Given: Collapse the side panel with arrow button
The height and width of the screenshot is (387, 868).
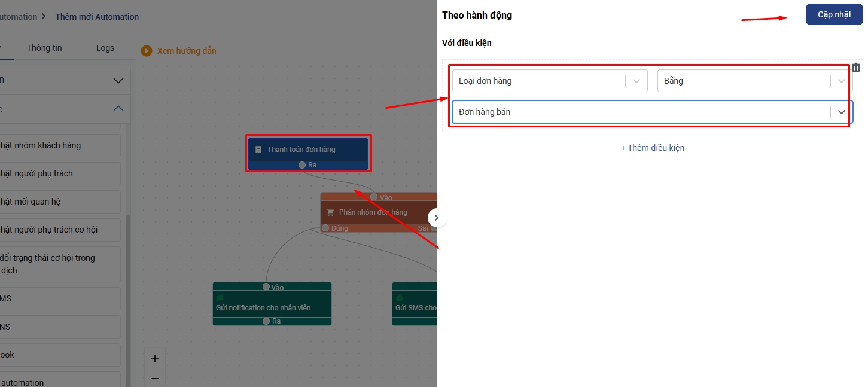Looking at the screenshot, I should coord(437,218).
